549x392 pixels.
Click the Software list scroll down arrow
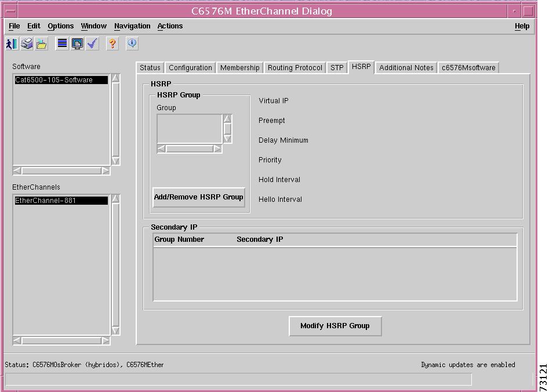click(x=115, y=161)
